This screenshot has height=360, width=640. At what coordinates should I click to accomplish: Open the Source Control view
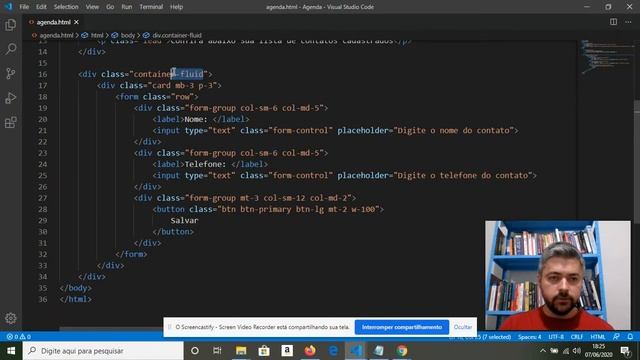click(x=11, y=73)
